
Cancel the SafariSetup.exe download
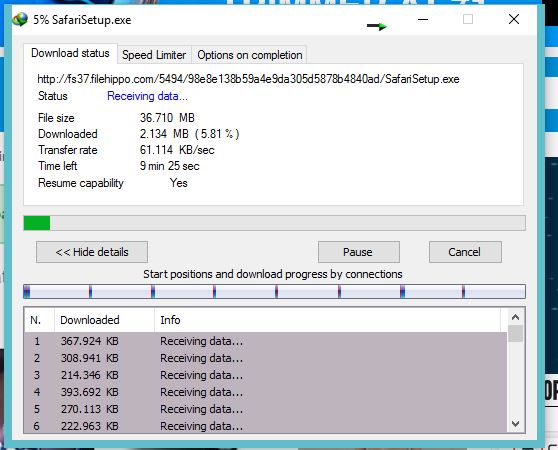pos(465,252)
